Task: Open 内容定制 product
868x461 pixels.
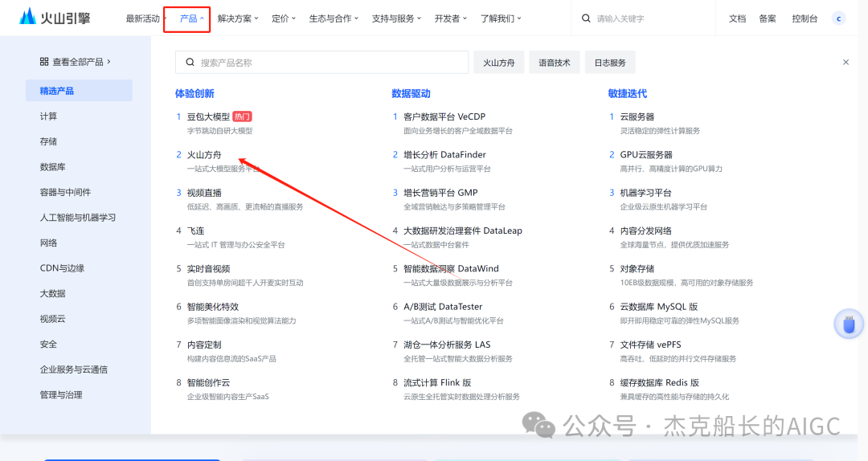Action: (203, 345)
